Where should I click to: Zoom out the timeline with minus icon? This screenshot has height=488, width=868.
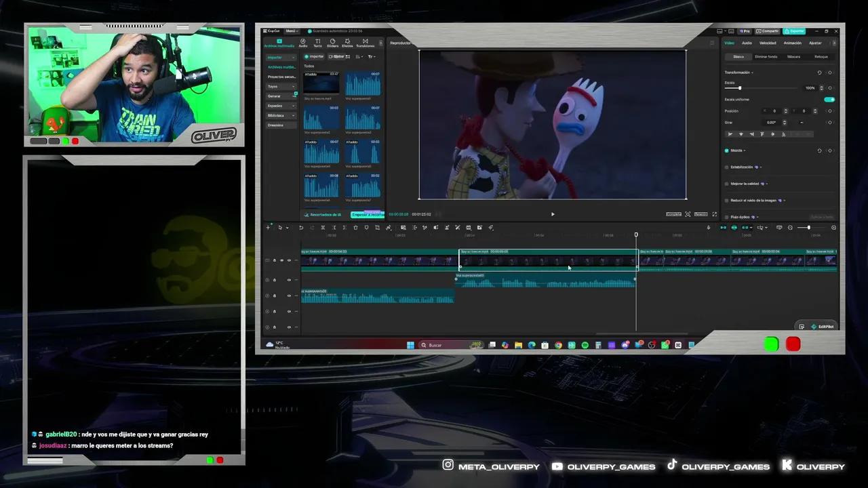tap(791, 228)
